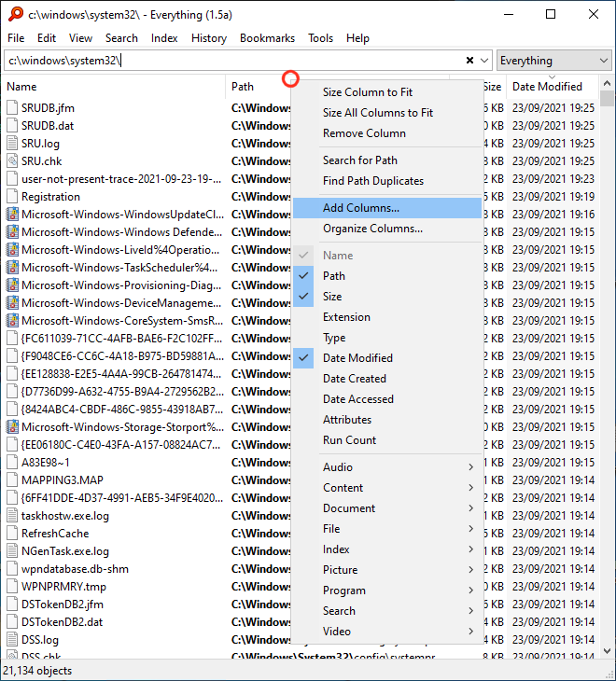Enable the Attributes column
This screenshot has width=616, height=681.
pyautogui.click(x=387, y=420)
